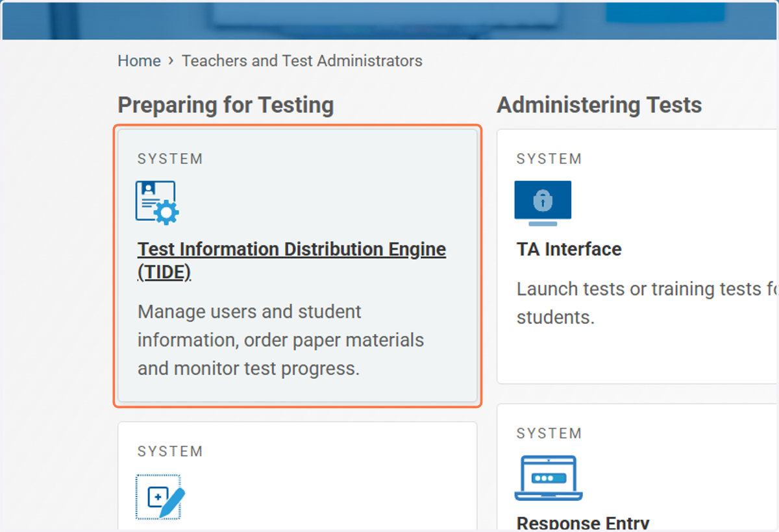Click Teachers and Test Administrators breadcrumb
The image size is (779, 532).
(x=302, y=61)
